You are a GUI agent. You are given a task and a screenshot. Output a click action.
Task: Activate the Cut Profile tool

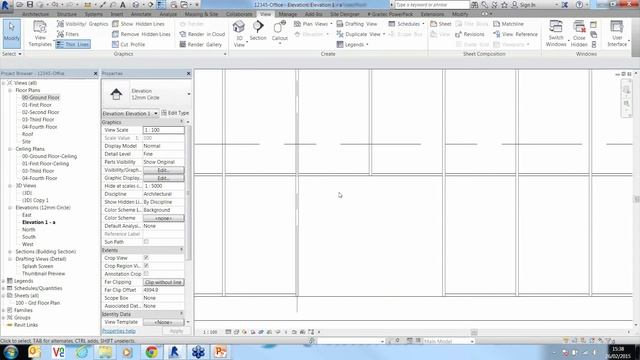129,44
